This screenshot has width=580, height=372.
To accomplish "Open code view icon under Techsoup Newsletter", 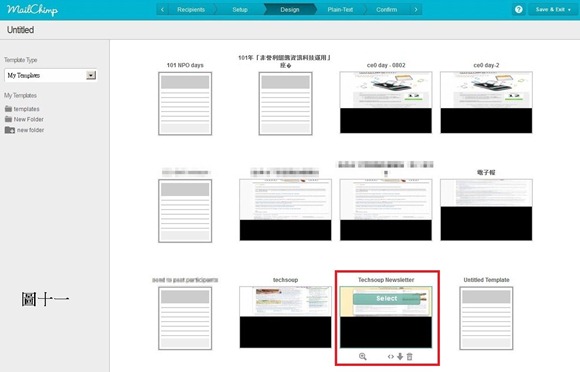I will click(x=391, y=356).
